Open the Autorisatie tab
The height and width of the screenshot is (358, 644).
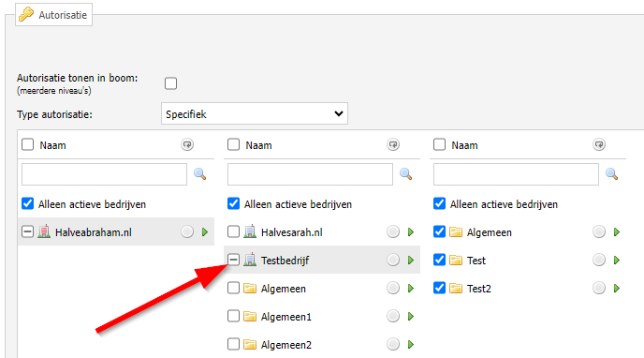click(53, 15)
